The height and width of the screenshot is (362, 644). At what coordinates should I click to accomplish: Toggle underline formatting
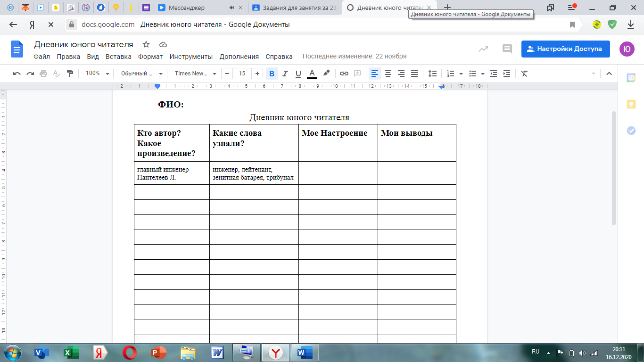[x=298, y=74]
